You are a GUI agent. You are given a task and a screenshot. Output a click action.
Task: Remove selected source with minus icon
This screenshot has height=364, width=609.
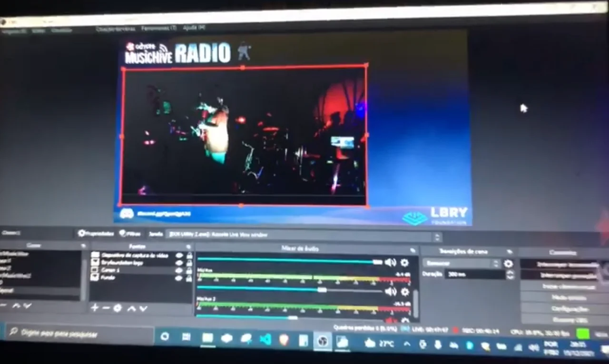(x=106, y=308)
